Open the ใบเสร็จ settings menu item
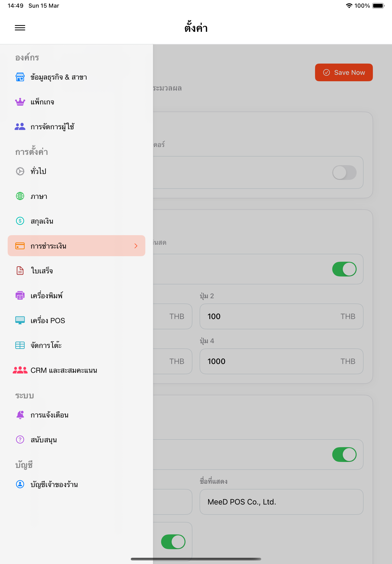 pos(76,271)
